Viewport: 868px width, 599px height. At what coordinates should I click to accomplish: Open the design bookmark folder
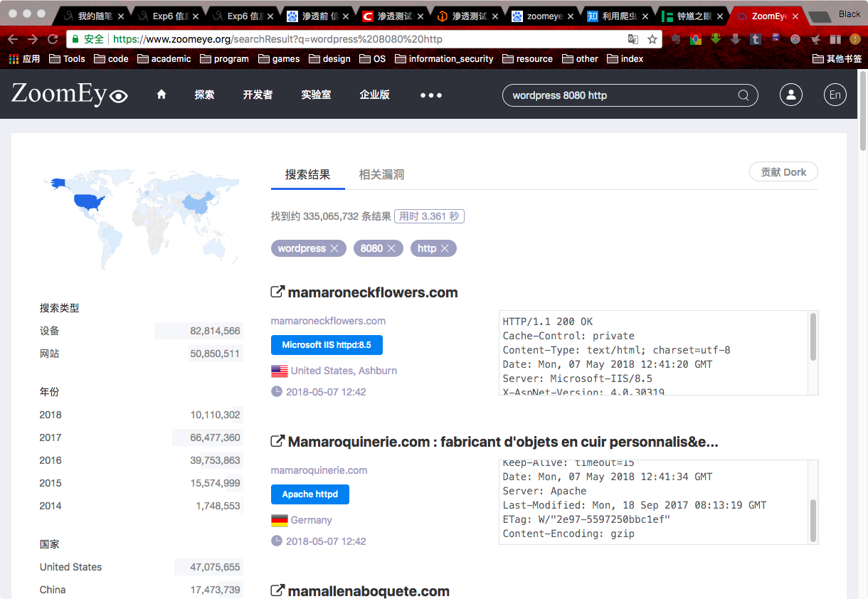(329, 59)
